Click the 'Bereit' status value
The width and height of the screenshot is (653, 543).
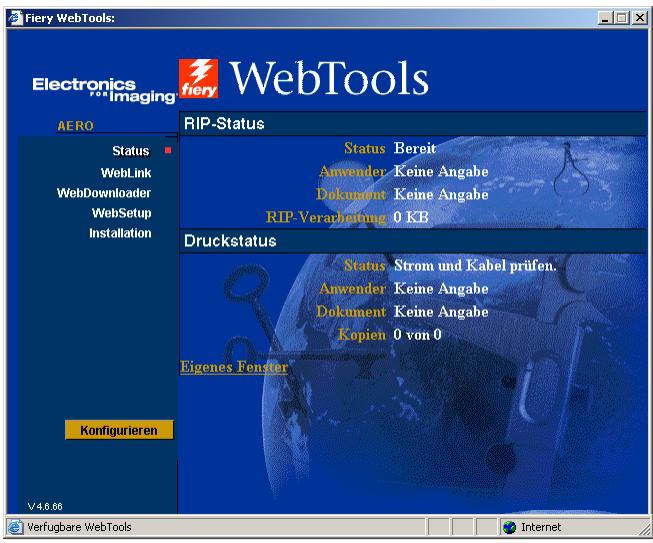[x=415, y=148]
